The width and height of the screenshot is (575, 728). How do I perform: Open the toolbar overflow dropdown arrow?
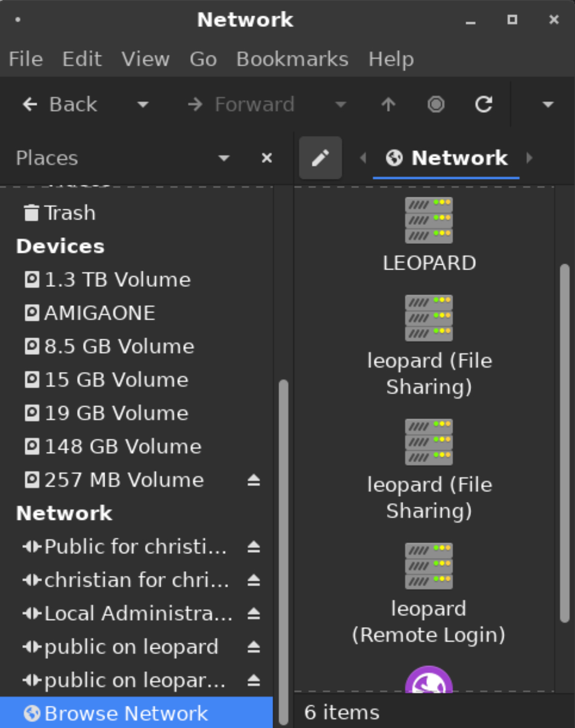click(x=548, y=104)
